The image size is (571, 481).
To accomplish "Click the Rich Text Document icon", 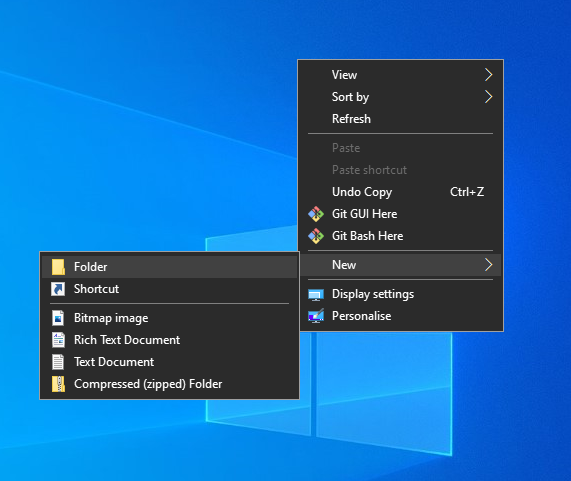I will click(x=58, y=340).
